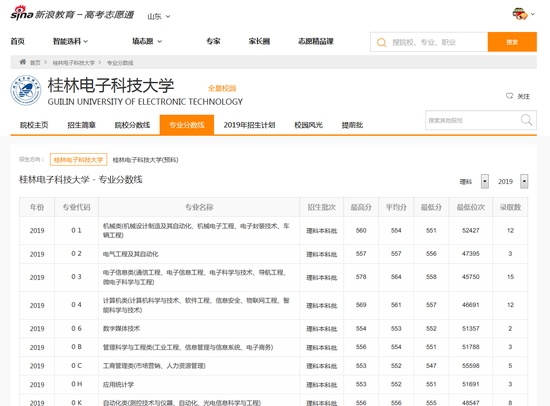The image size is (550, 406).
Task: Click the 工商管理类 major row name
Action: 154,366
